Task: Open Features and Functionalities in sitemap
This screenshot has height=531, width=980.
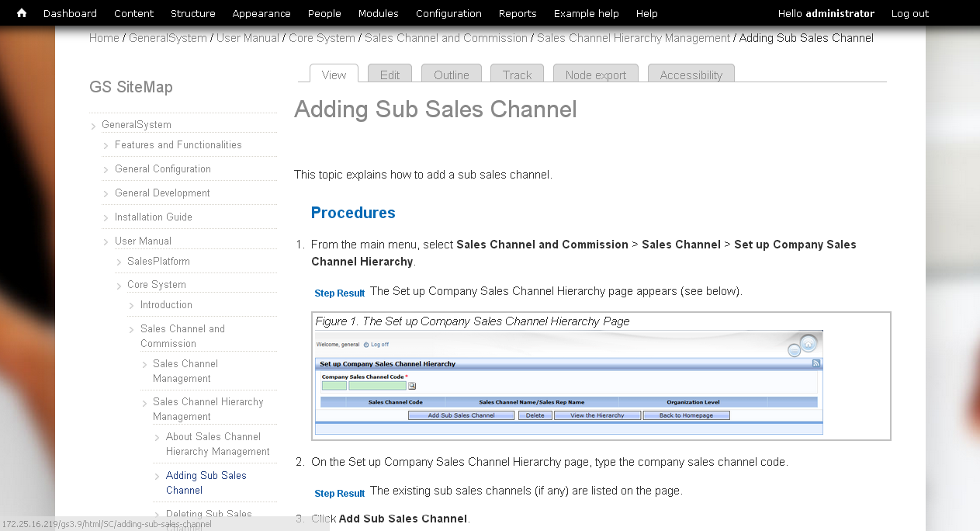Action: click(x=178, y=144)
